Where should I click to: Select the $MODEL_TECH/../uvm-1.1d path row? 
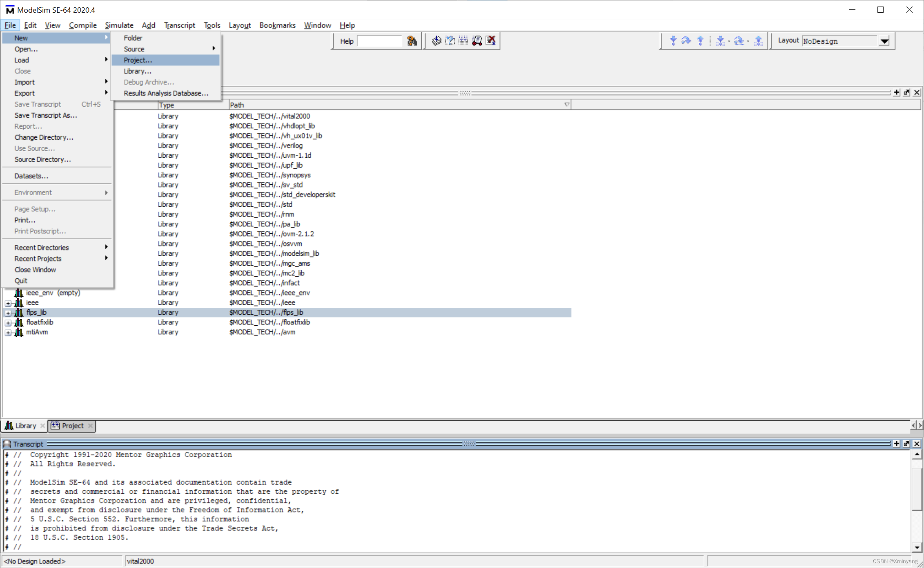click(x=270, y=156)
